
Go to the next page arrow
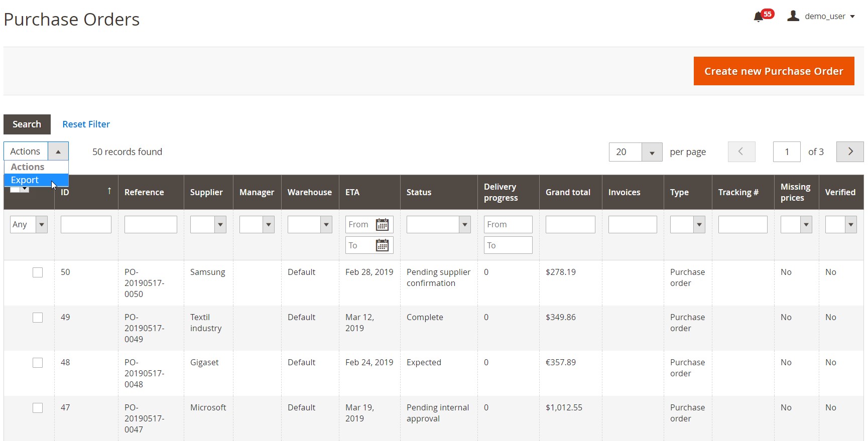point(850,152)
